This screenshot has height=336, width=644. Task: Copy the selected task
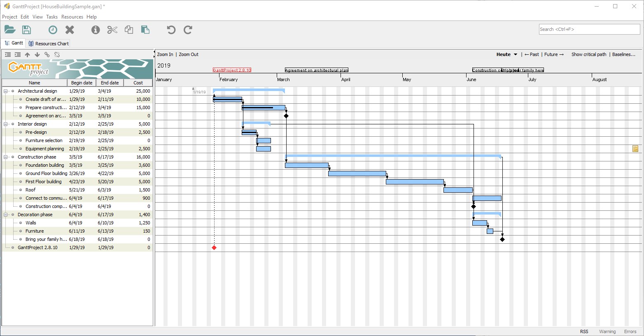(x=129, y=29)
